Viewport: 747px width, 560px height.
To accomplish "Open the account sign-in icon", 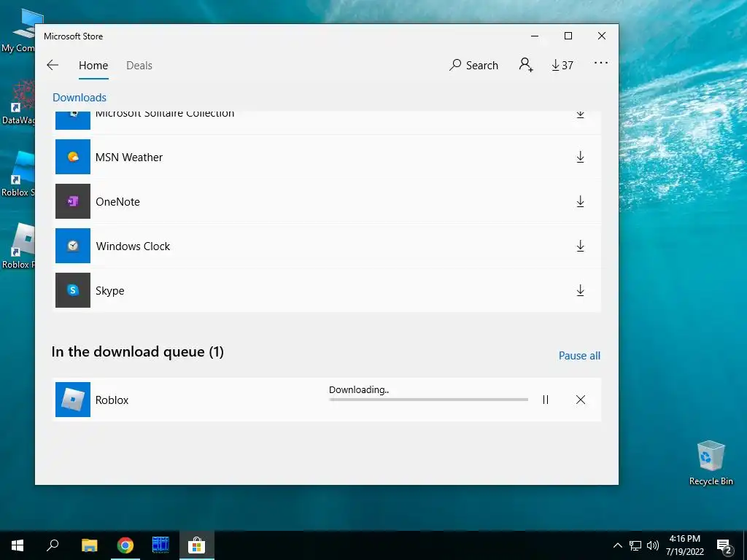I will [526, 65].
